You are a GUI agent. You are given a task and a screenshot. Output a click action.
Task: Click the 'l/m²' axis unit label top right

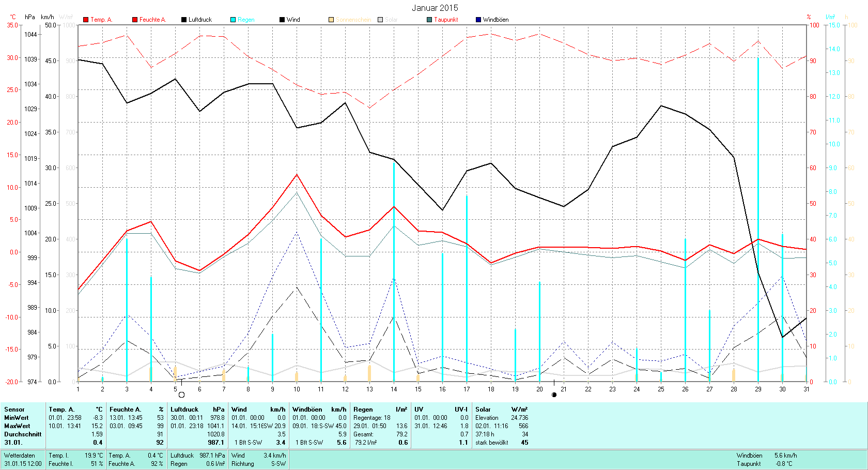pos(830,17)
